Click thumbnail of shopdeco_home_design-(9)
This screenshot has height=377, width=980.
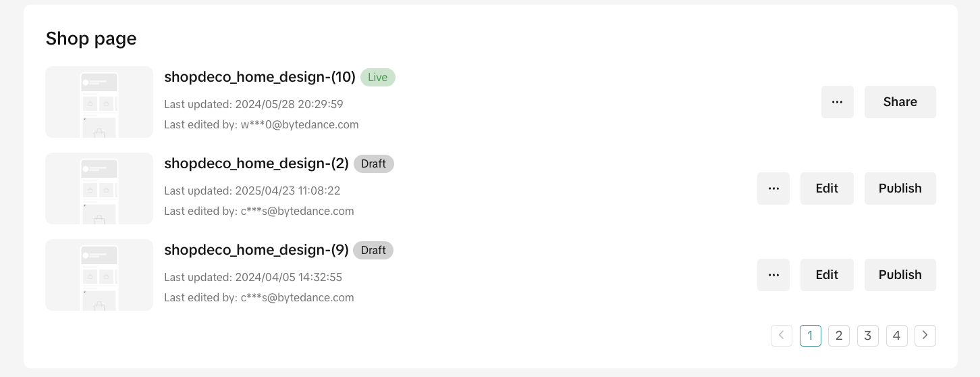[99, 275]
